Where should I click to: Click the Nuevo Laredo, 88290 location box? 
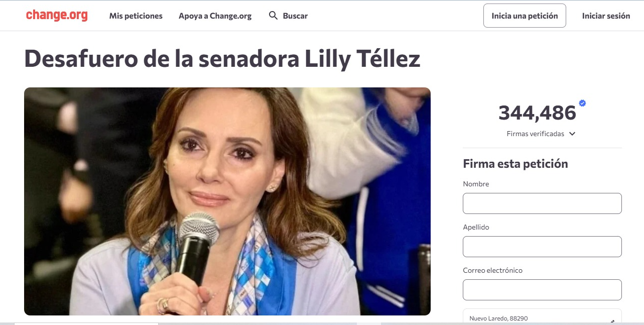[x=542, y=317]
